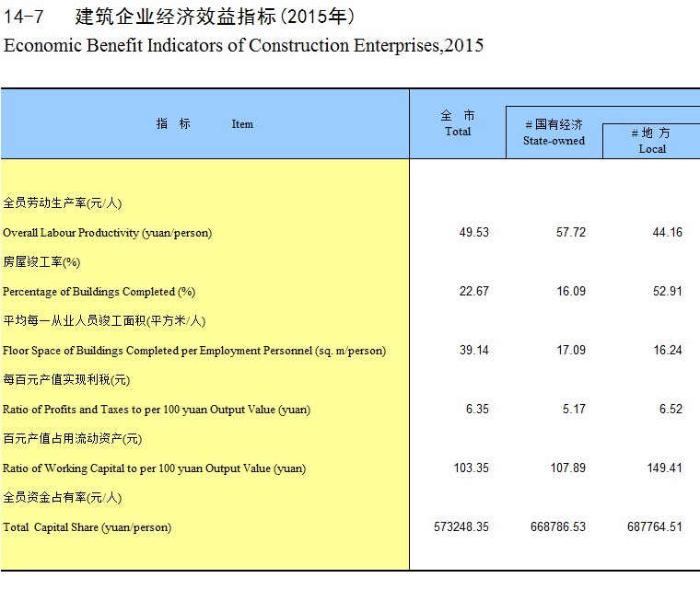Select the '指 标 Item' header cell

204,123
